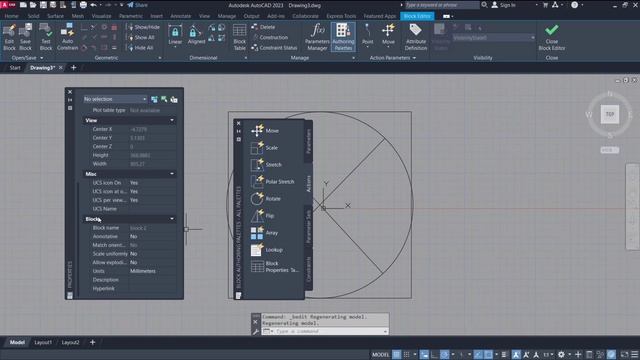Select the Scale action in authoring palette
The height and width of the screenshot is (360, 640).
coord(264,148)
